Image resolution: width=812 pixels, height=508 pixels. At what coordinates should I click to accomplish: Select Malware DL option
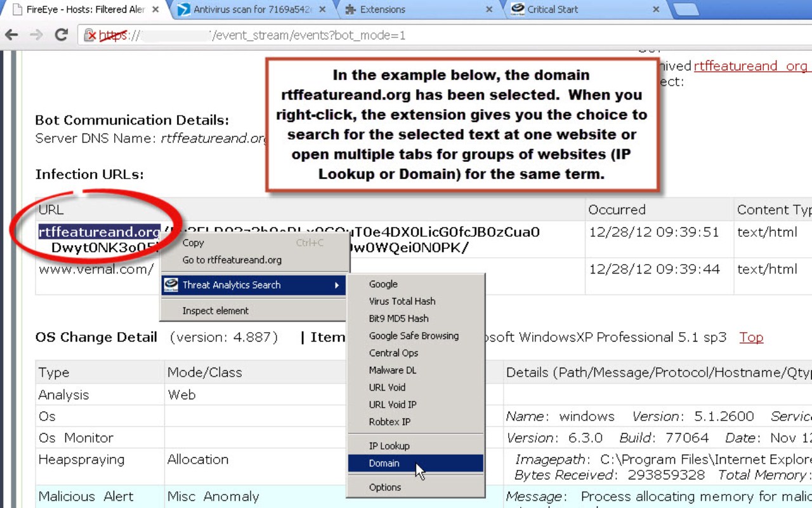416,370
